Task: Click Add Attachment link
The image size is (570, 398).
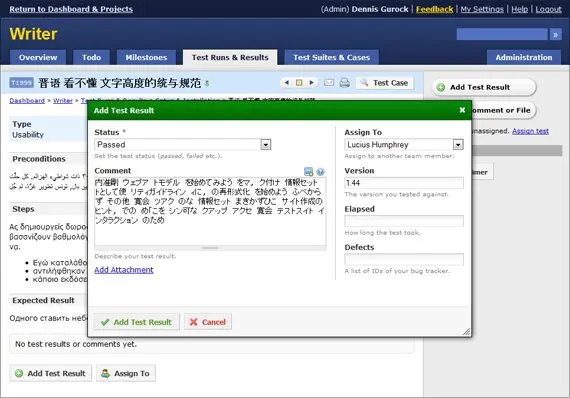Action: pos(124,270)
